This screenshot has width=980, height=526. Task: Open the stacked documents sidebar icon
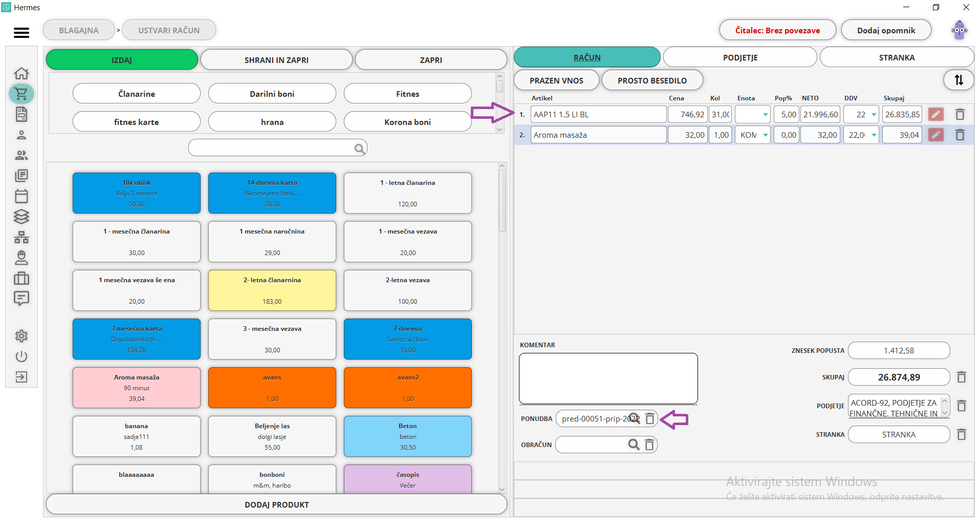21,176
